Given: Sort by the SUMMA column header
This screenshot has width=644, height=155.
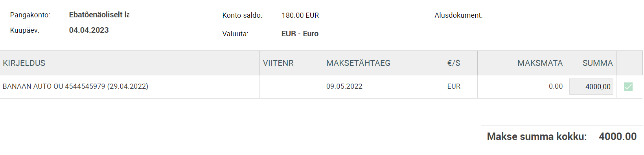Looking at the screenshot, I should point(598,63).
